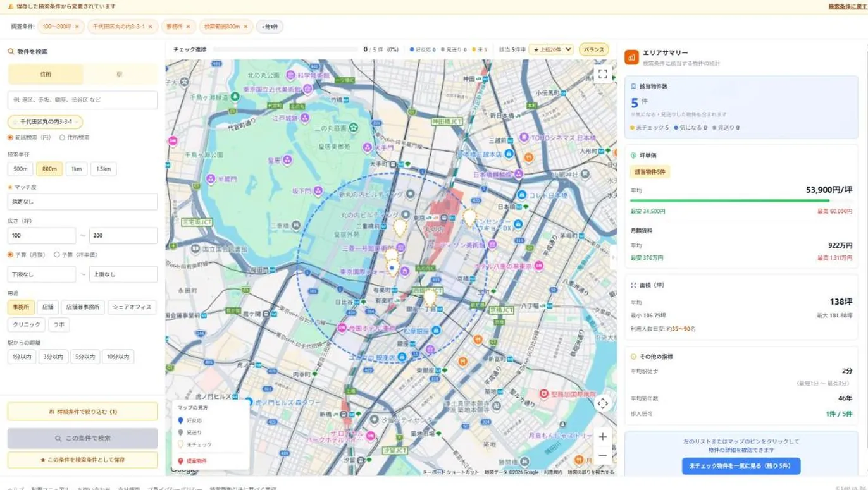Expand the +他1件 conditions chip
Viewport: 868px width, 490px height.
tap(270, 27)
